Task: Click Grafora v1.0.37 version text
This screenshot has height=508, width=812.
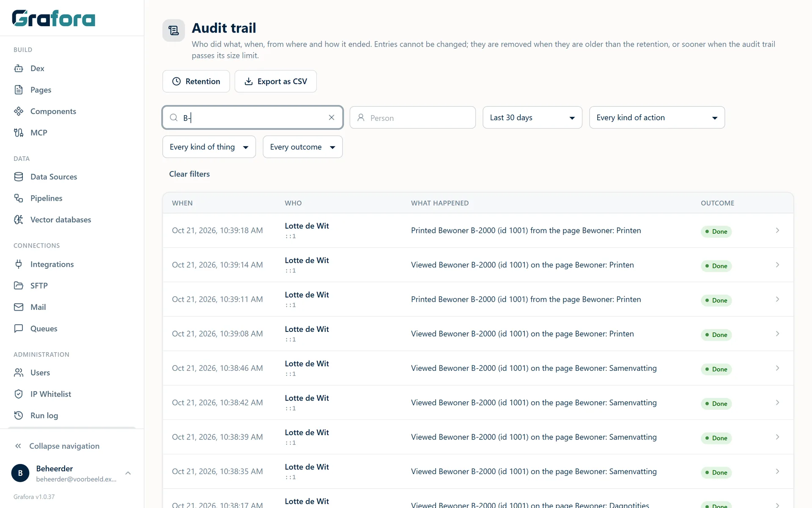Action: [34, 497]
